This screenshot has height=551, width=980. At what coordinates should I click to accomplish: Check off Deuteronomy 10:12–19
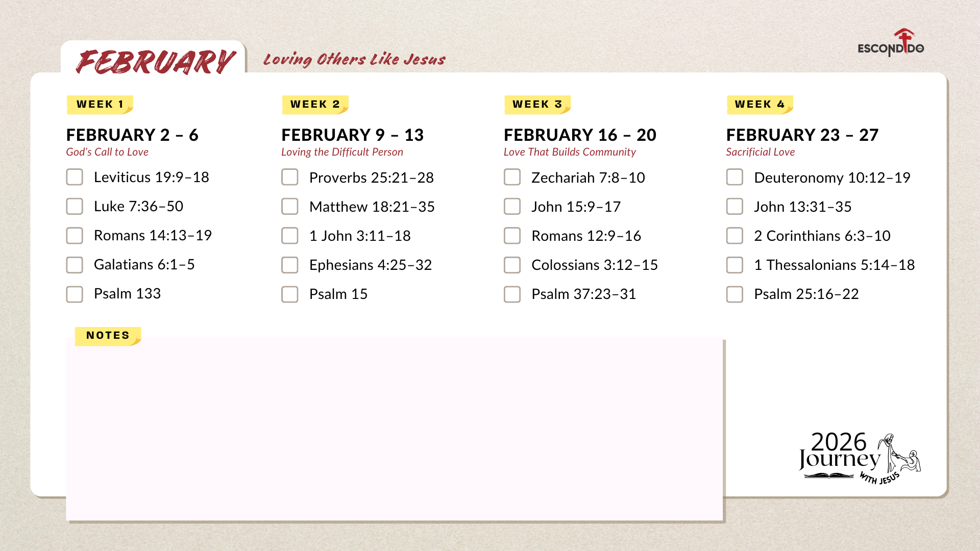(734, 178)
